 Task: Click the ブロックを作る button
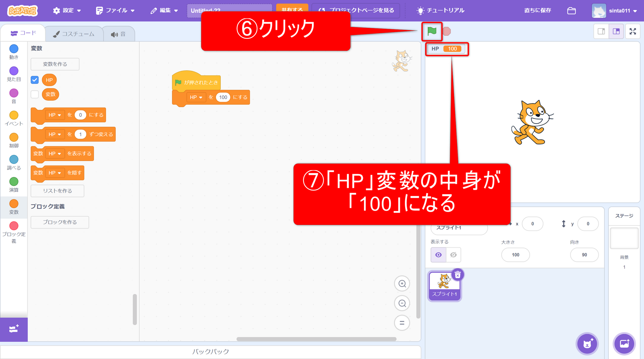[x=60, y=222]
